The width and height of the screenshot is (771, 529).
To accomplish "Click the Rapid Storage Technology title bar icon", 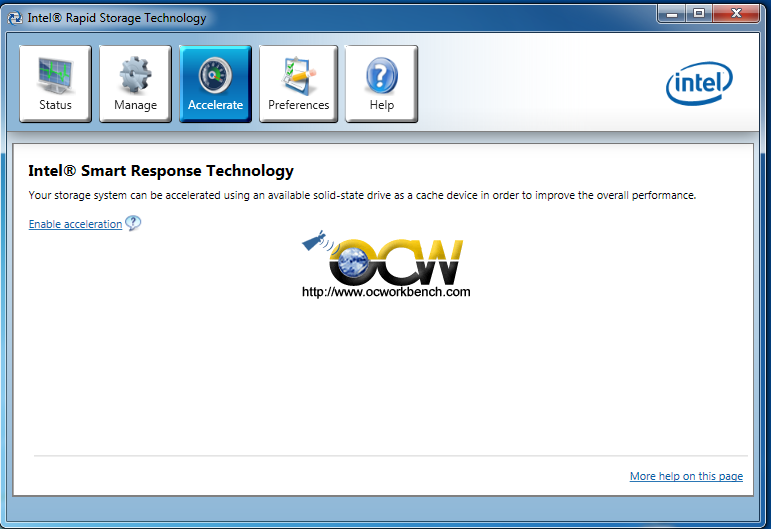I will 15,18.
